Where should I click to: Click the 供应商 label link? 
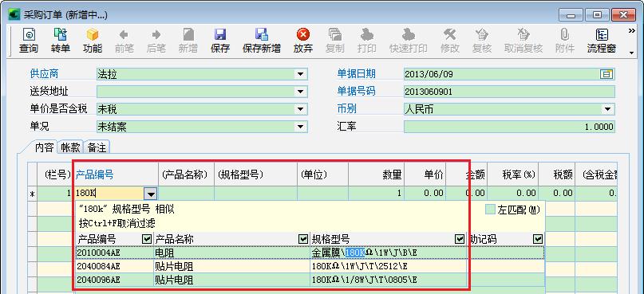point(44,74)
